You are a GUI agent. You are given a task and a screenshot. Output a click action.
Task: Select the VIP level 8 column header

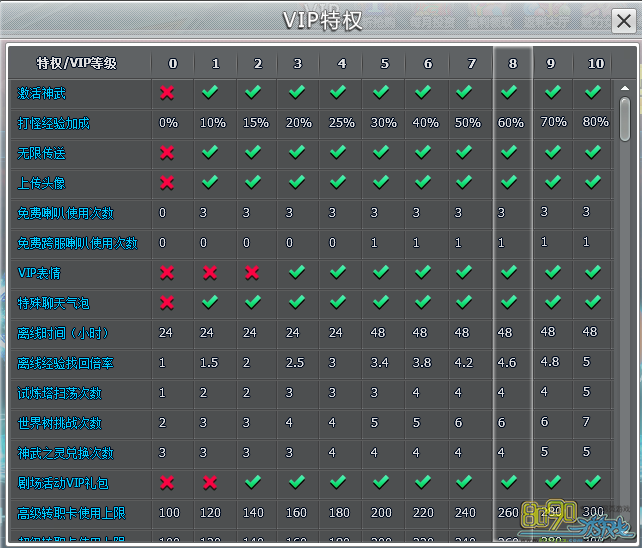(x=512, y=63)
